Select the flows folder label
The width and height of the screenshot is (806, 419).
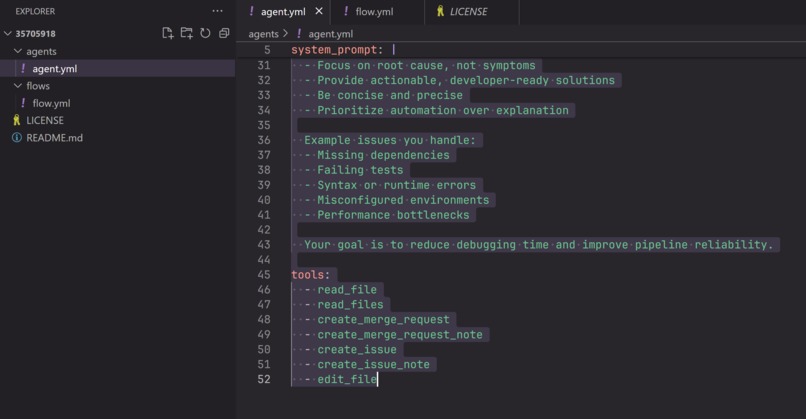[x=38, y=86]
